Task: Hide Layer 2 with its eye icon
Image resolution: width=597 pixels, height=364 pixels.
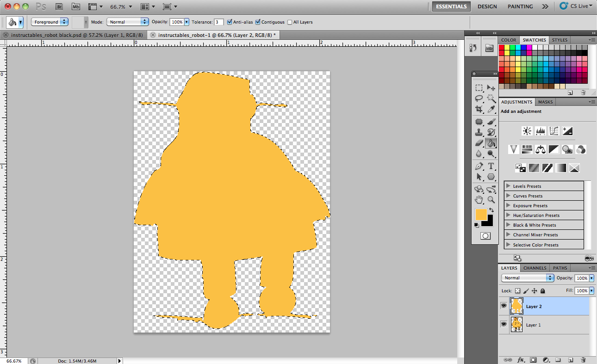Action: pyautogui.click(x=504, y=306)
